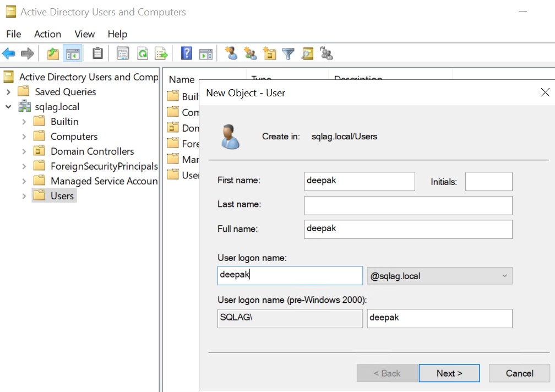
Task: Toggle Show/Hide Action Pane toolbar icon
Action: pos(206,54)
